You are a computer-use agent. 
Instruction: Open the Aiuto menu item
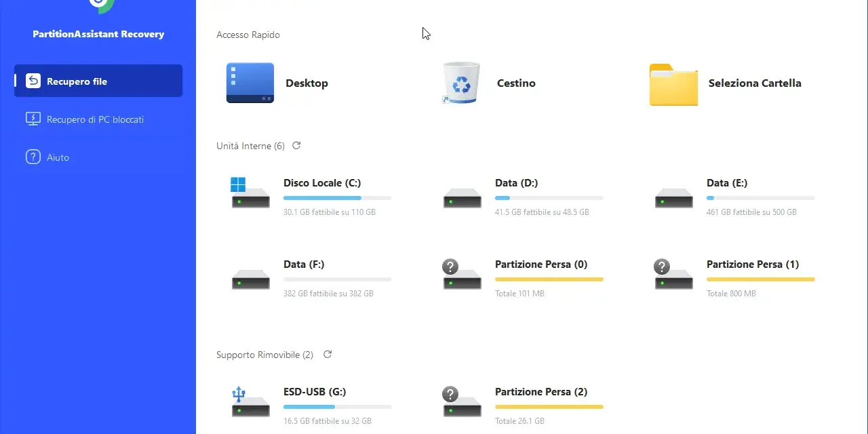tap(98, 157)
